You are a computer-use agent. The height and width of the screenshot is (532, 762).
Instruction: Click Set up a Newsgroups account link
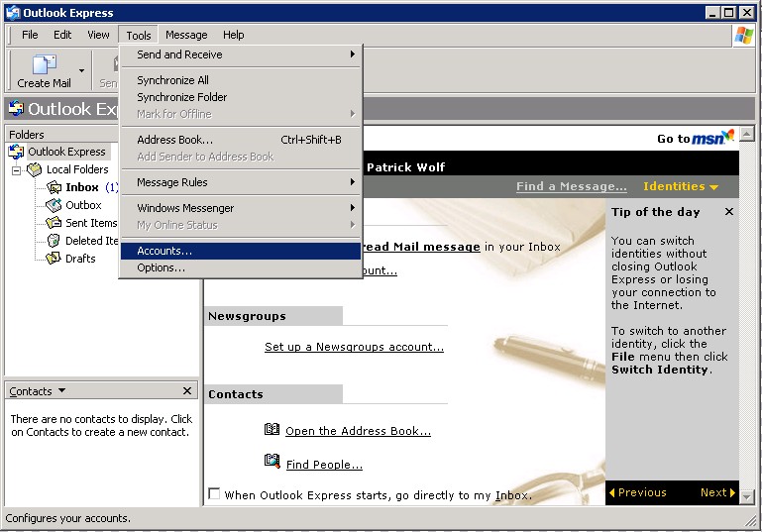(354, 347)
